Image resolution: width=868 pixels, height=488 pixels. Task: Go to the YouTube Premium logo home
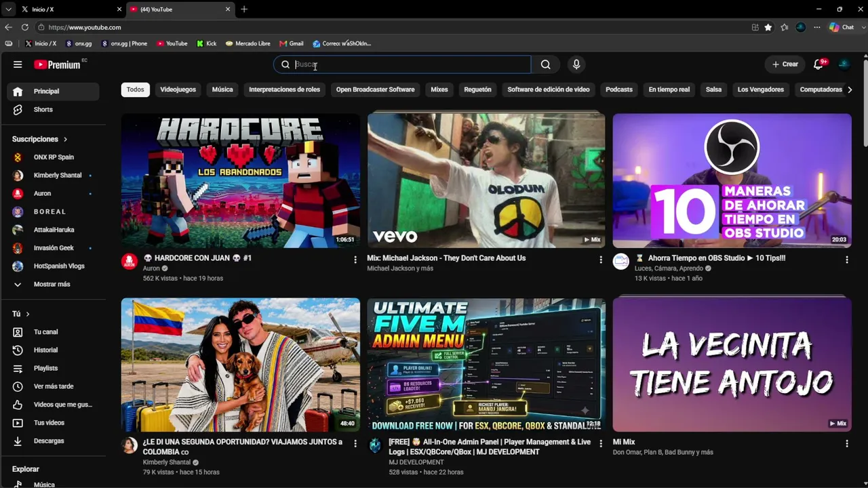point(57,64)
